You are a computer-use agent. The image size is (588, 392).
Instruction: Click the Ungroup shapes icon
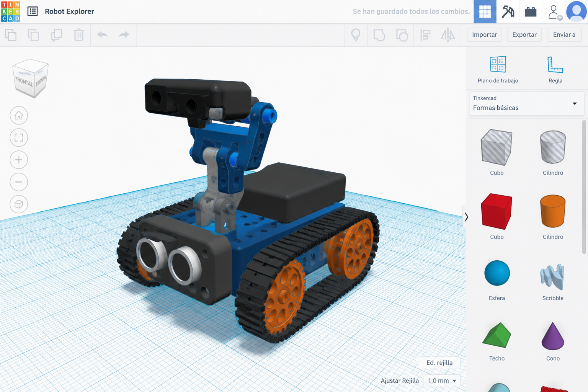point(402,35)
